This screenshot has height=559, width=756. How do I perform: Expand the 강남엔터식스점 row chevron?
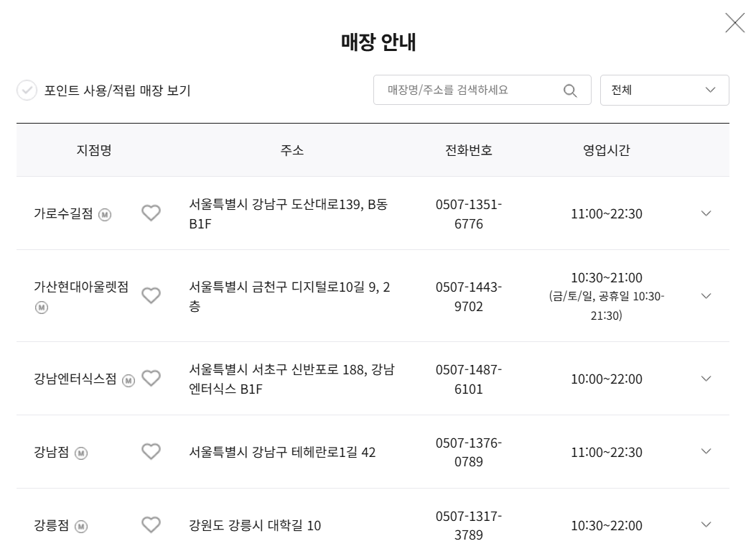tap(706, 379)
